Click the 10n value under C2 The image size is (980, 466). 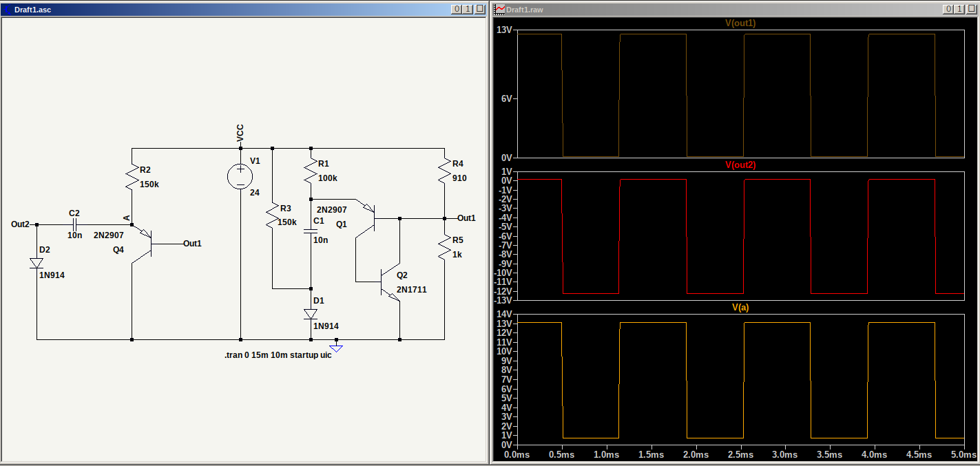coord(74,235)
